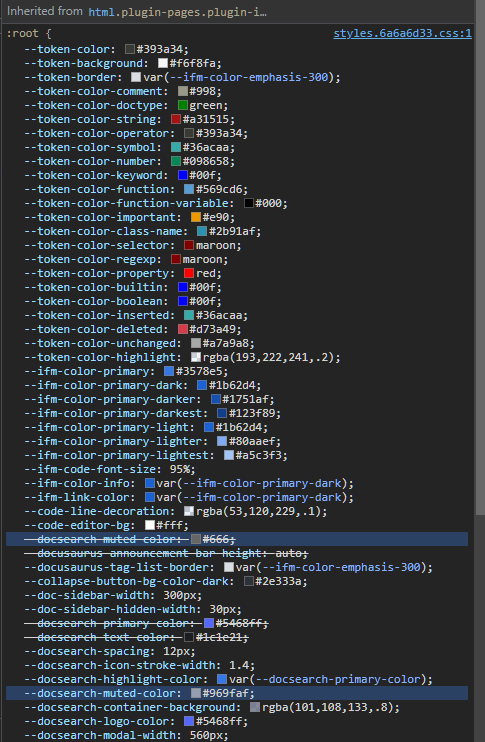
Task: Click the --ifm-color-info color swatch
Action: click(x=150, y=483)
